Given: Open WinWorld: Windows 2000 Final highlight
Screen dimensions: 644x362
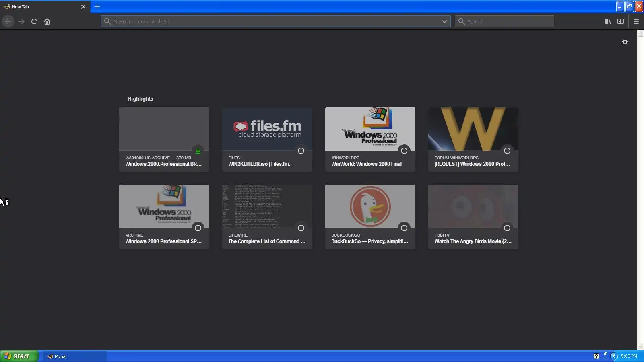Looking at the screenshot, I should (370, 139).
